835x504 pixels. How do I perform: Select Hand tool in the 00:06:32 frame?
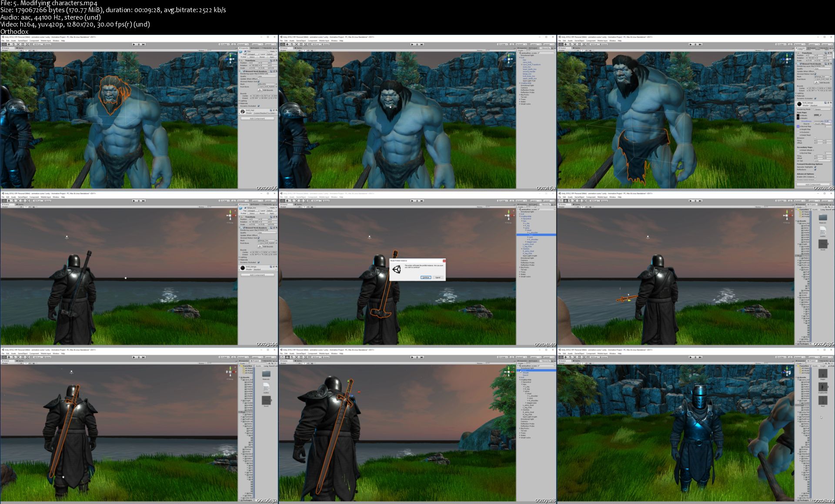click(x=4, y=357)
